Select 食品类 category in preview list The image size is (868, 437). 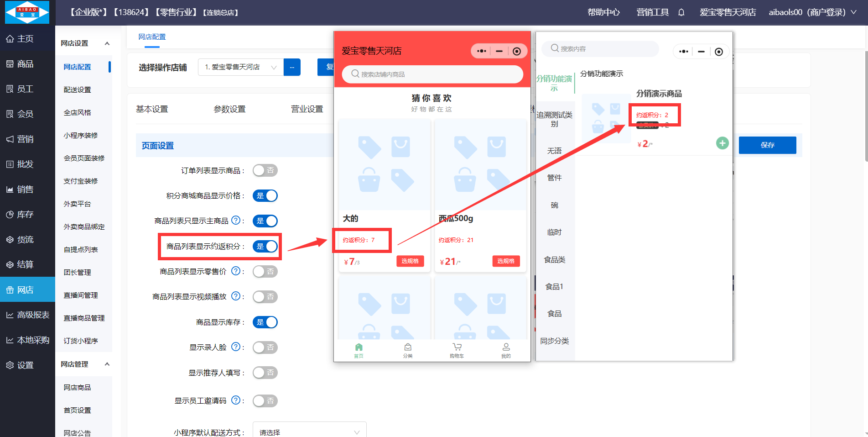555,260
